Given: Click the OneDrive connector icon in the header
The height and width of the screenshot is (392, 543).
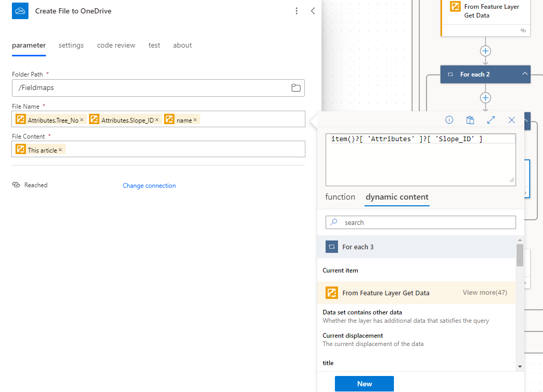Looking at the screenshot, I should (19, 10).
